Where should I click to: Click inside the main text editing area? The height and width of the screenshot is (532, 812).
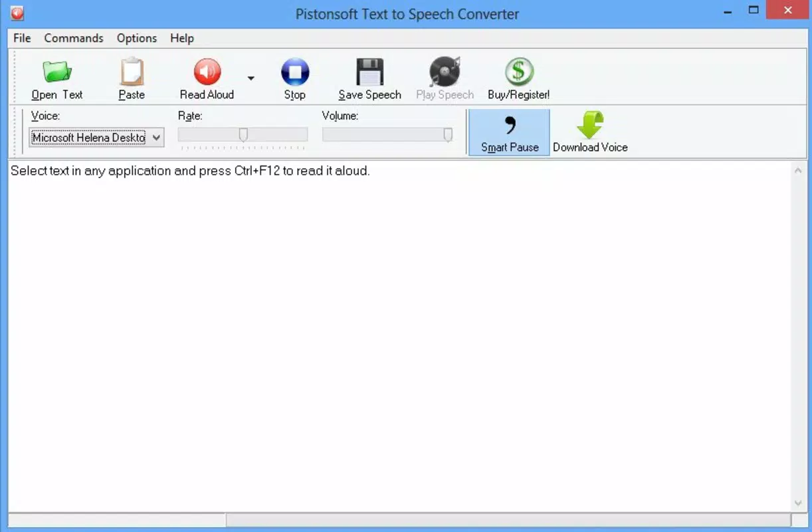399,336
